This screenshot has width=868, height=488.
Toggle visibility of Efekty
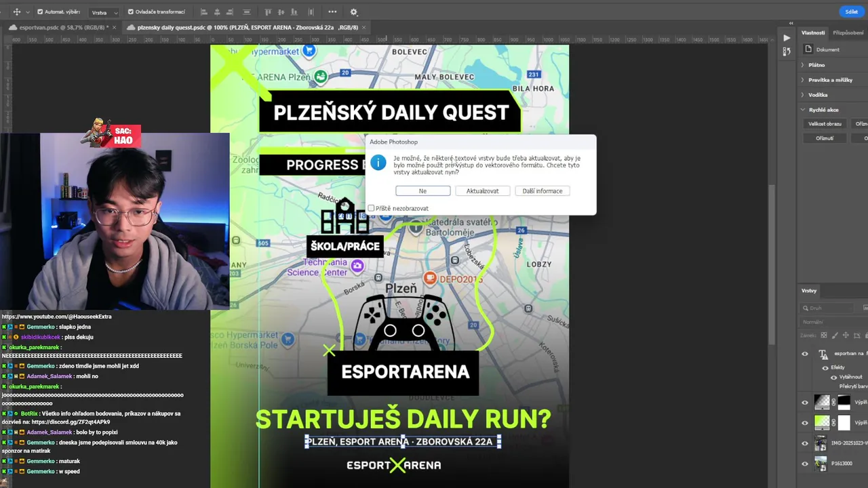pos(825,368)
